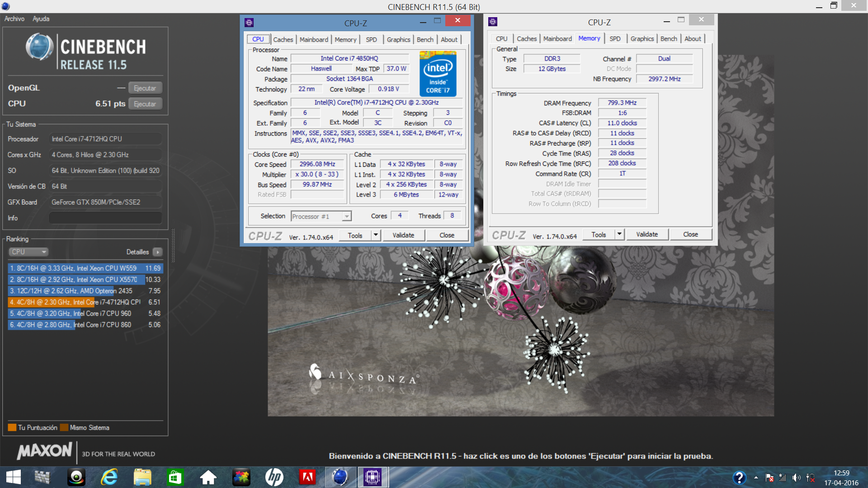Open the Action Center flag icon
The height and width of the screenshot is (488, 868).
click(769, 478)
